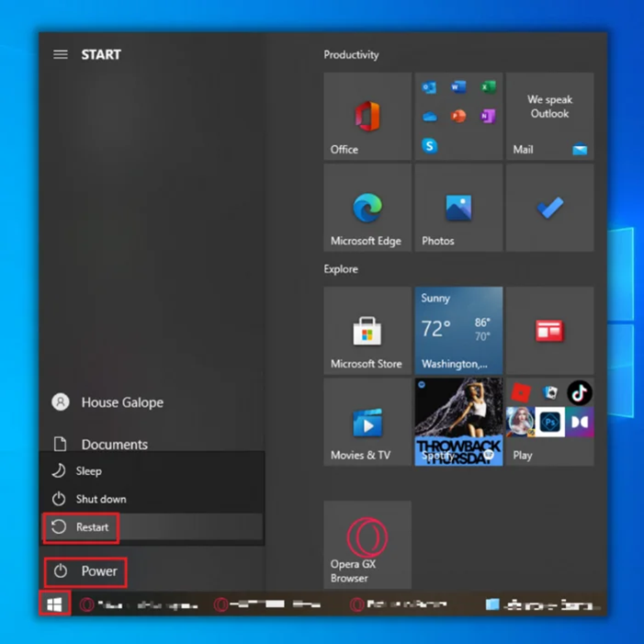The width and height of the screenshot is (644, 644).
Task: Expand the Start hamburger menu
Action: click(61, 54)
